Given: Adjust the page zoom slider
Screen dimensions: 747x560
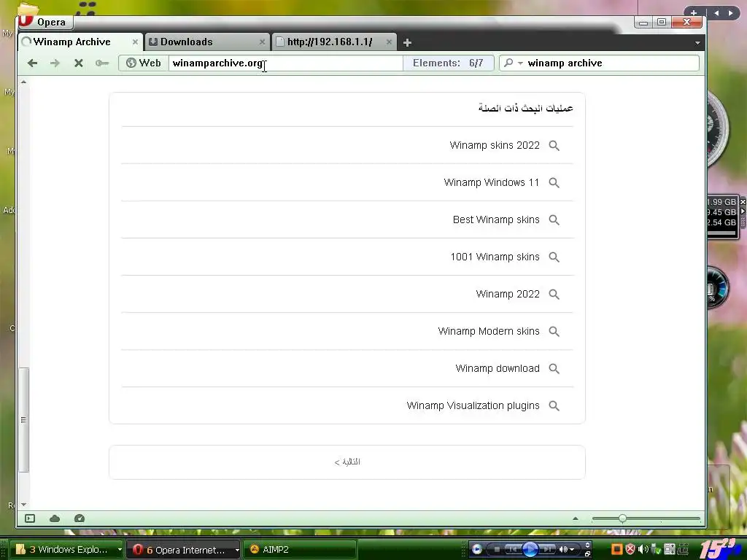Looking at the screenshot, I should pyautogui.click(x=622, y=518).
